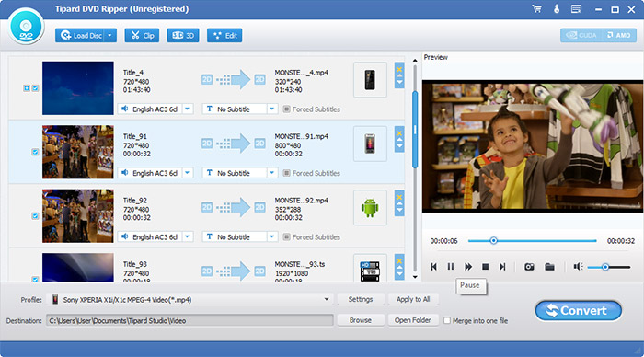
Task: Click the DVD disc logo icon
Action: point(26,27)
